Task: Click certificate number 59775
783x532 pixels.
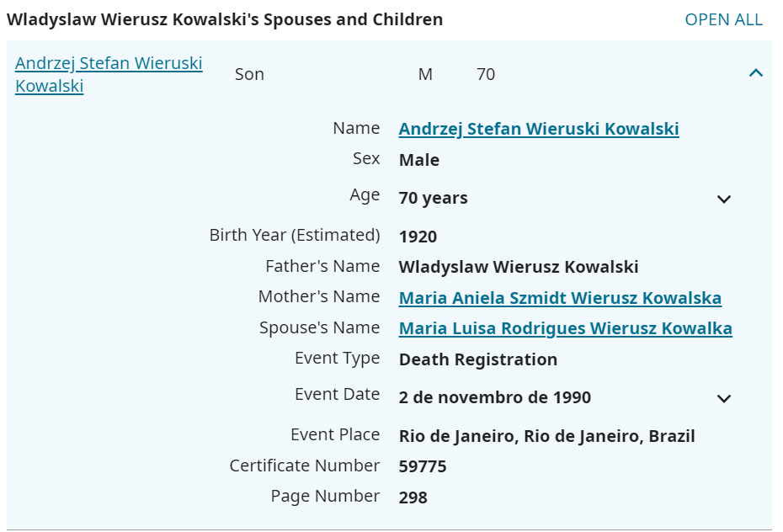Action: coord(423,466)
